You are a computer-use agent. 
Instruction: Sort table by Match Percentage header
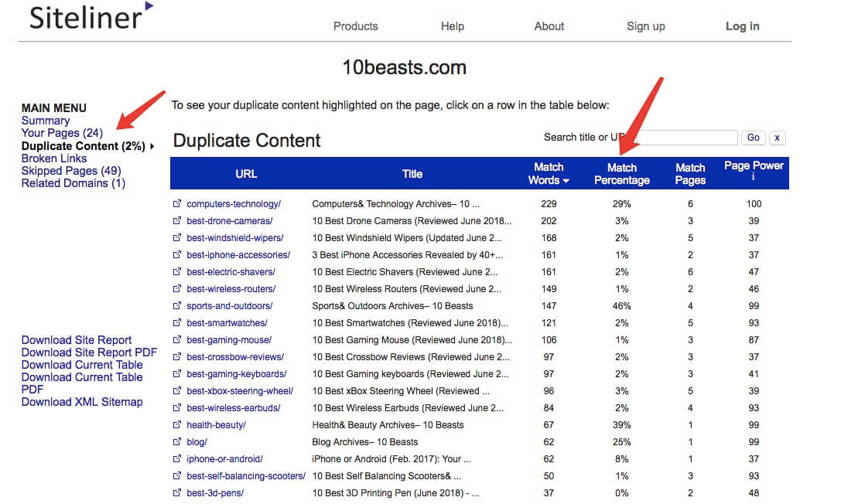tap(621, 174)
